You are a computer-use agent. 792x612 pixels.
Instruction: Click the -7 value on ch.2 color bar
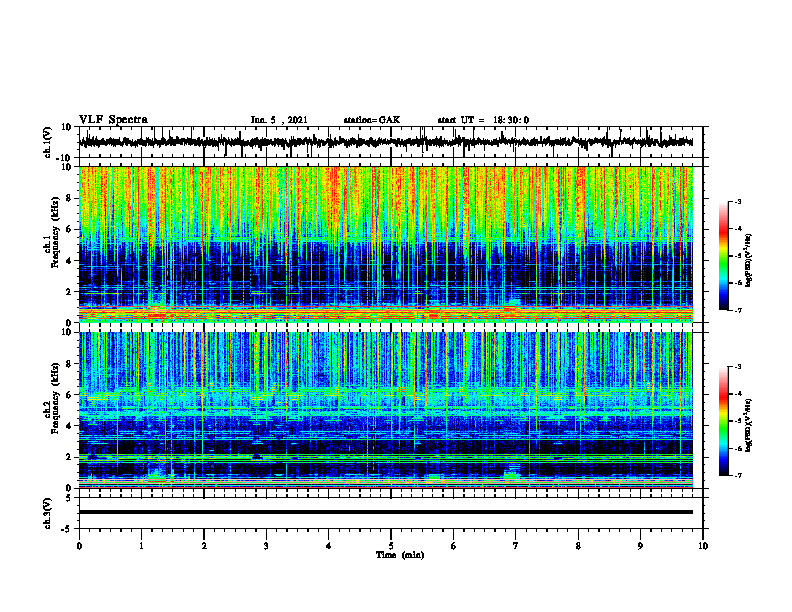coord(737,475)
